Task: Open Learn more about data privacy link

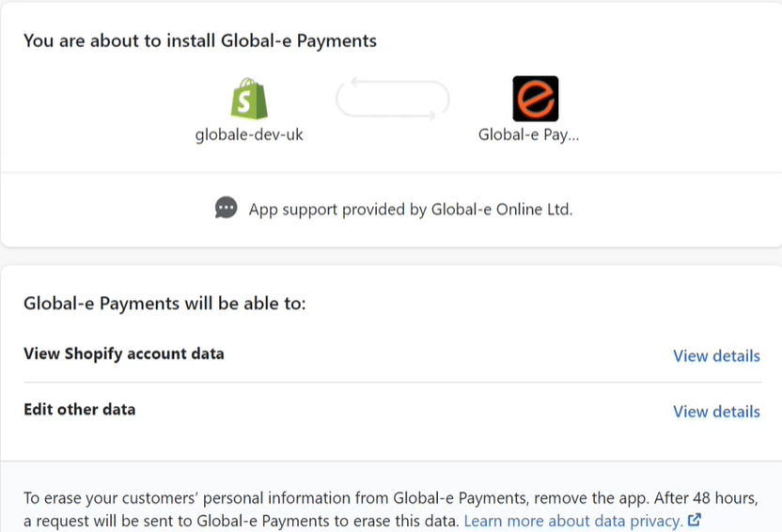Action: [573, 521]
